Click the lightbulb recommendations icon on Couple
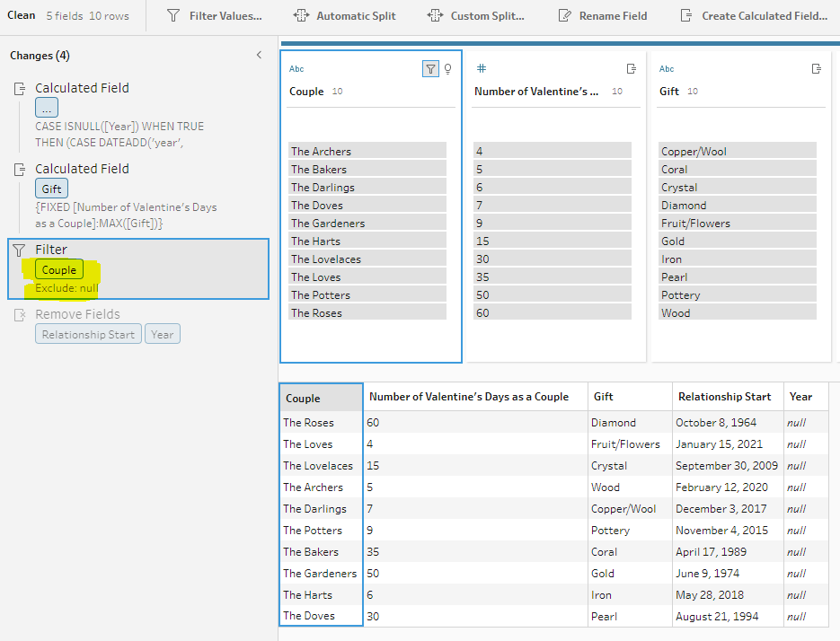Screen dimensions: 840x641 pyautogui.click(x=447, y=69)
